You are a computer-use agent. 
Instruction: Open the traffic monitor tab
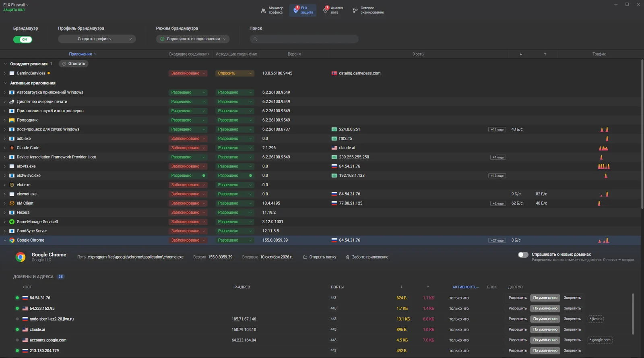272,10
